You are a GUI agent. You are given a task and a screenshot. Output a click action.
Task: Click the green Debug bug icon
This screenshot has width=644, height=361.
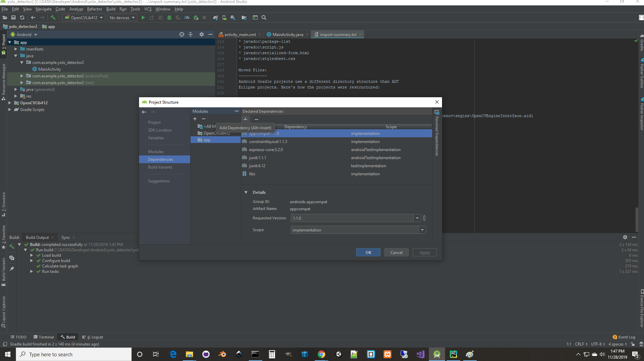click(169, 17)
